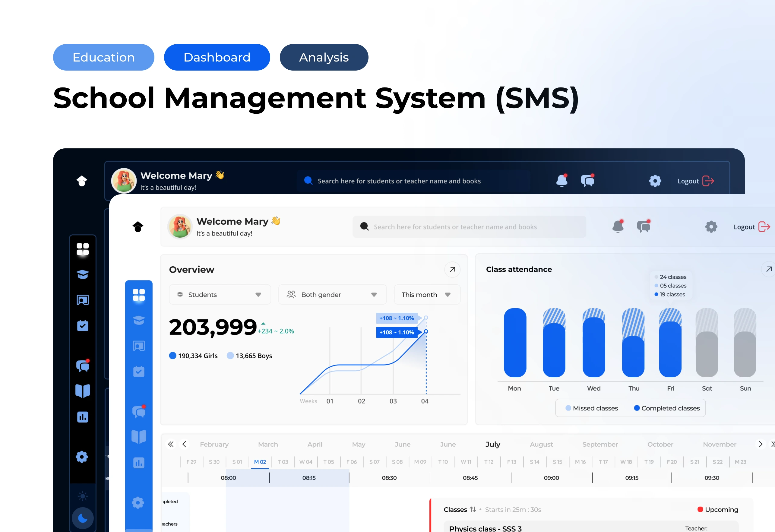Expand Class attendance card arrow button

(769, 269)
